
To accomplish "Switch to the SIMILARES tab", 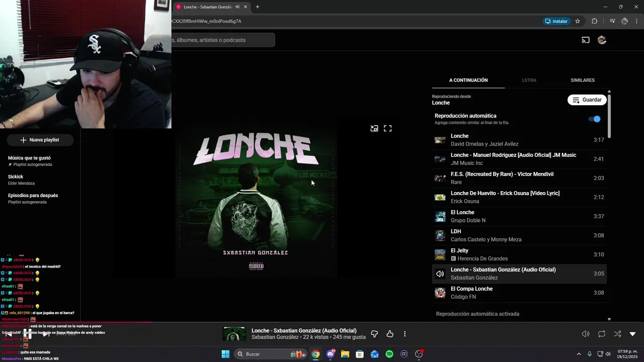I will point(583,80).
